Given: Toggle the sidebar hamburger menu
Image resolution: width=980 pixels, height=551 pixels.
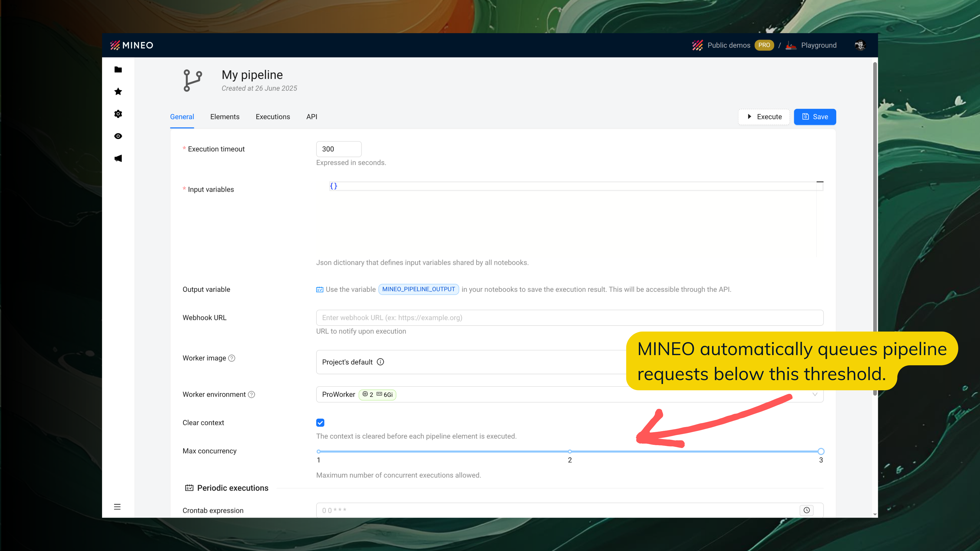Looking at the screenshot, I should point(117,507).
